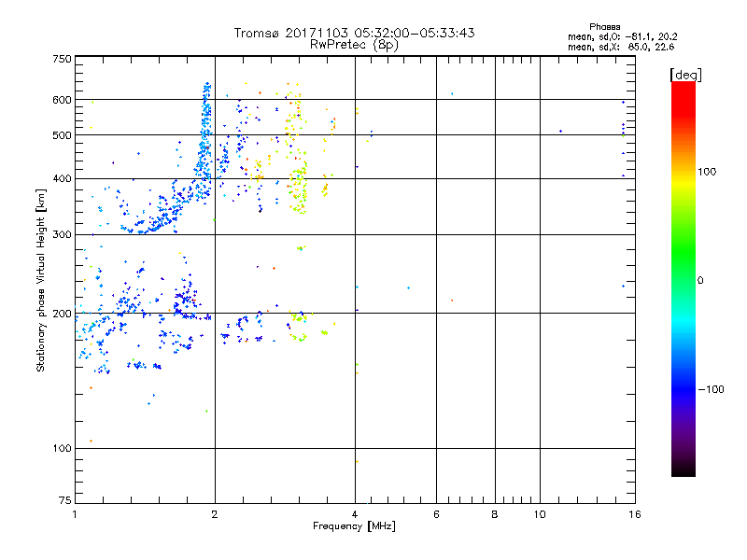Image resolution: width=747 pixels, height=560 pixels.
Task: Click the 4 frequency axis label
Action: [355, 514]
